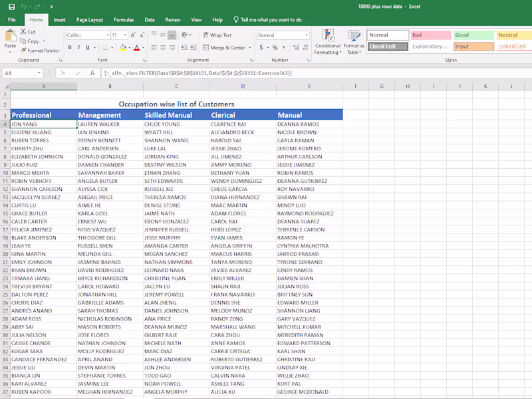Viewport: 532px width, 399px height.
Task: Click the Fill Color bucket icon
Action: tap(122, 47)
